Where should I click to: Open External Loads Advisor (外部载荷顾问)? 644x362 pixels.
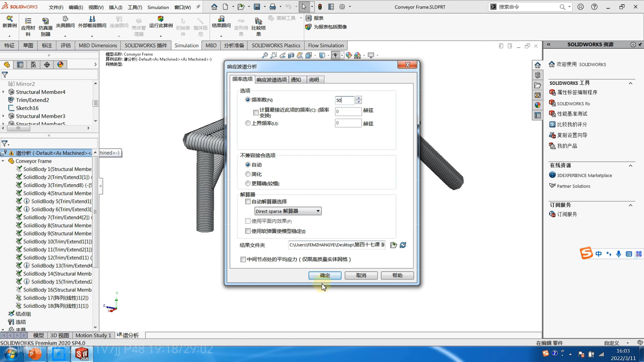pos(92,19)
